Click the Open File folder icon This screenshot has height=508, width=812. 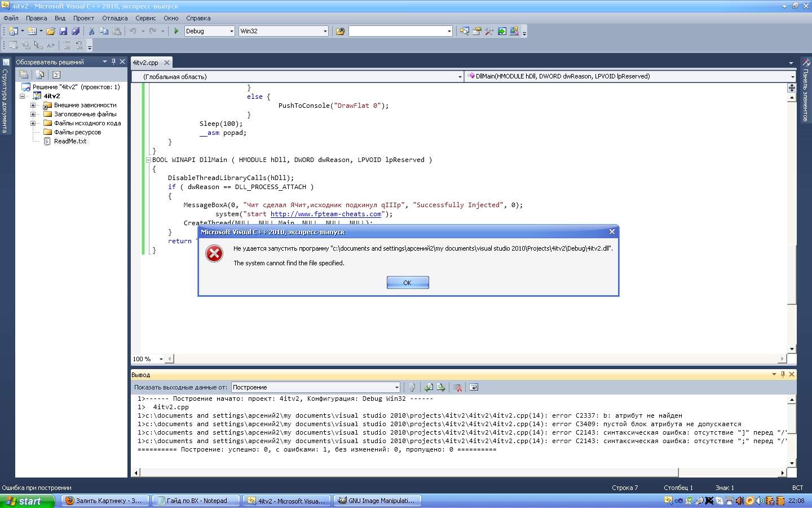51,31
